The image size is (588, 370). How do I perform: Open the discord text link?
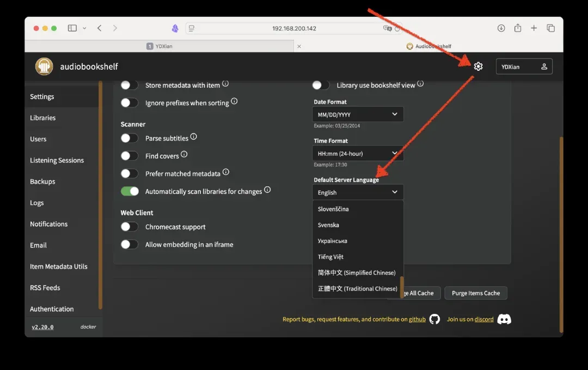[483, 319]
